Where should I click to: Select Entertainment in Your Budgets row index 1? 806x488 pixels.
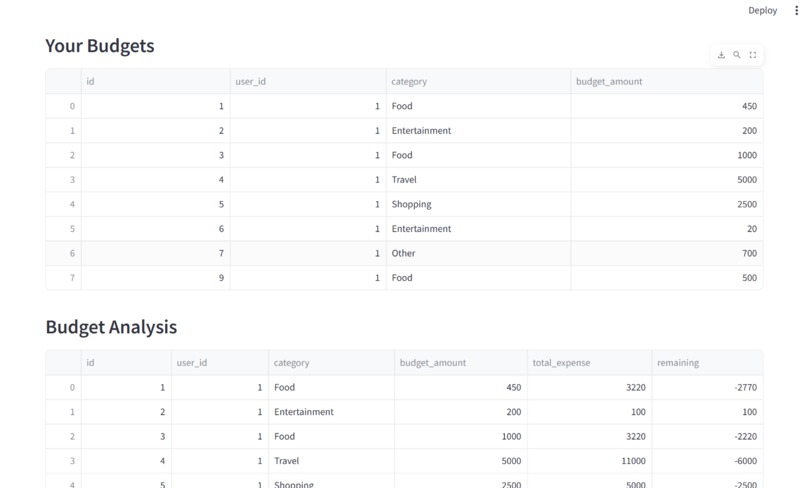click(x=478, y=131)
